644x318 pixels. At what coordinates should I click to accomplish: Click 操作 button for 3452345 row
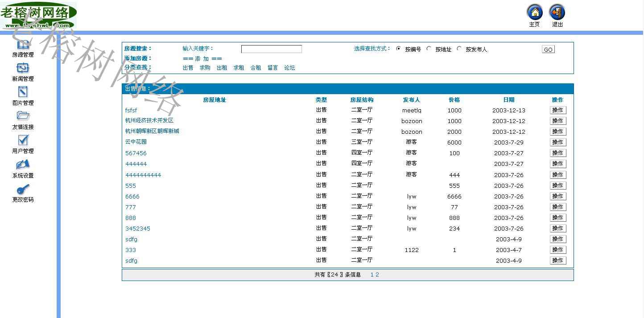558,228
